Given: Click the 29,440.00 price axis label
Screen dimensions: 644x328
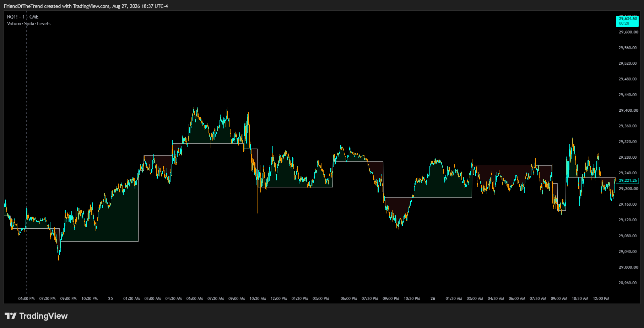Looking at the screenshot, I should click(628, 95).
